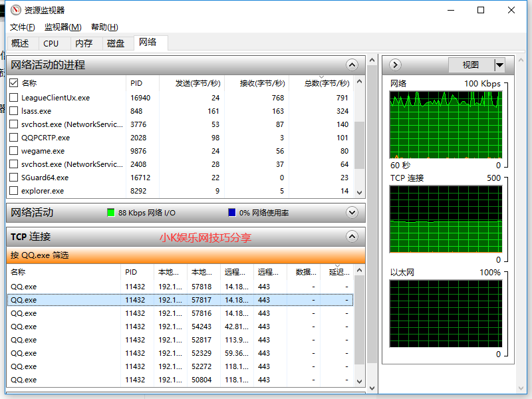Click the TCP list scrollbar down arrow

[x=359, y=381]
